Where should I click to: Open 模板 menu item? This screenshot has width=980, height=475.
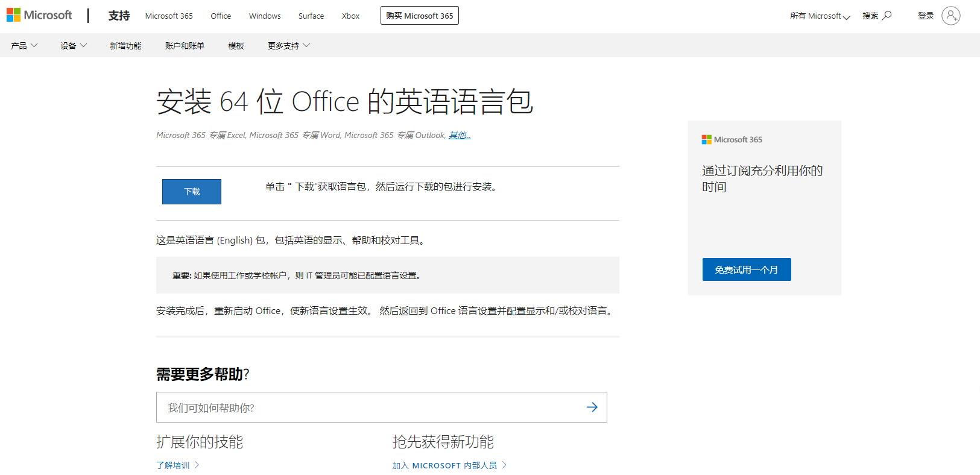click(x=236, y=46)
